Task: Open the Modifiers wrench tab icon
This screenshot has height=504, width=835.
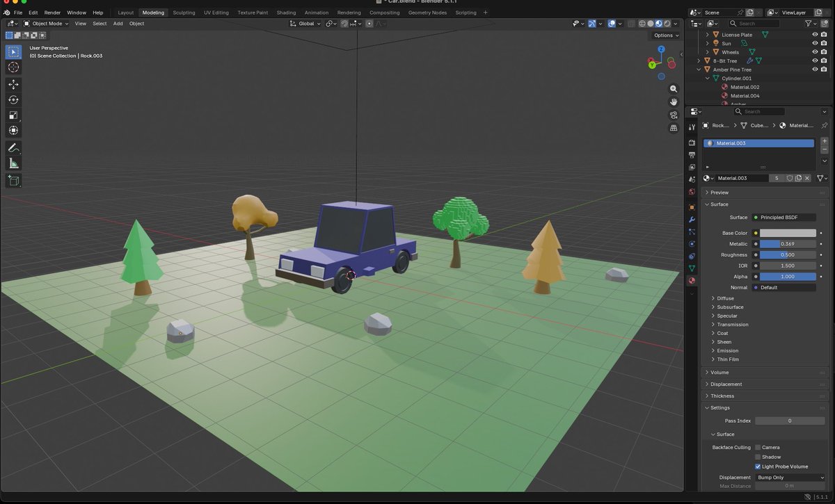Action: coord(692,219)
